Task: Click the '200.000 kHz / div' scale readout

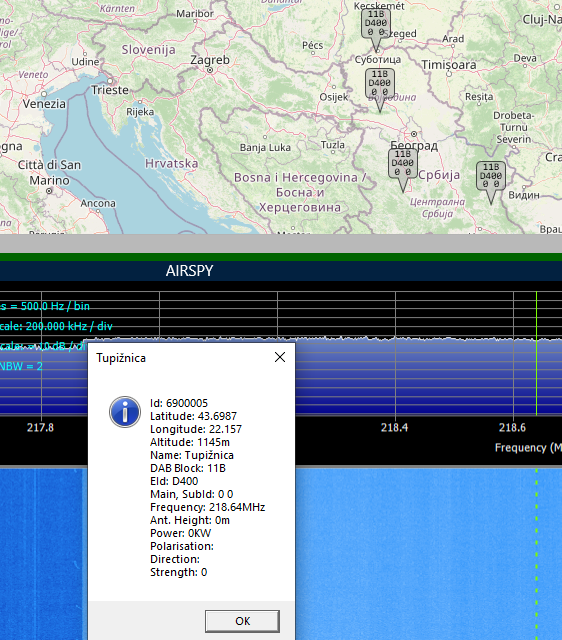Action: 69,326
